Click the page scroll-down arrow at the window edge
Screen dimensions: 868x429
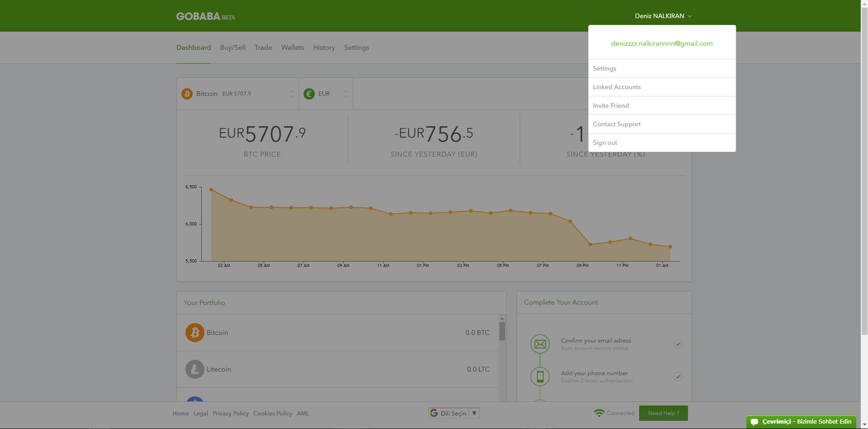(864, 425)
